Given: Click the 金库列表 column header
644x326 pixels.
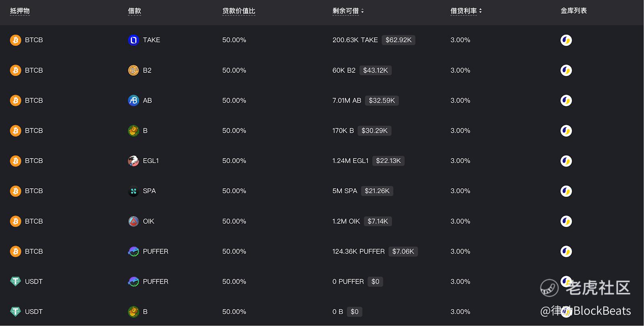Looking at the screenshot, I should (574, 11).
